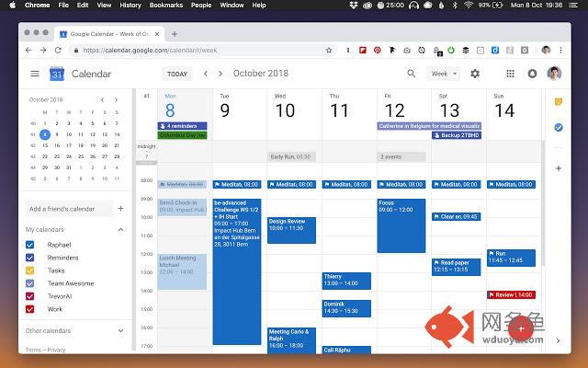Reload the page in Chrome
The height and width of the screenshot is (368, 588).
point(58,50)
